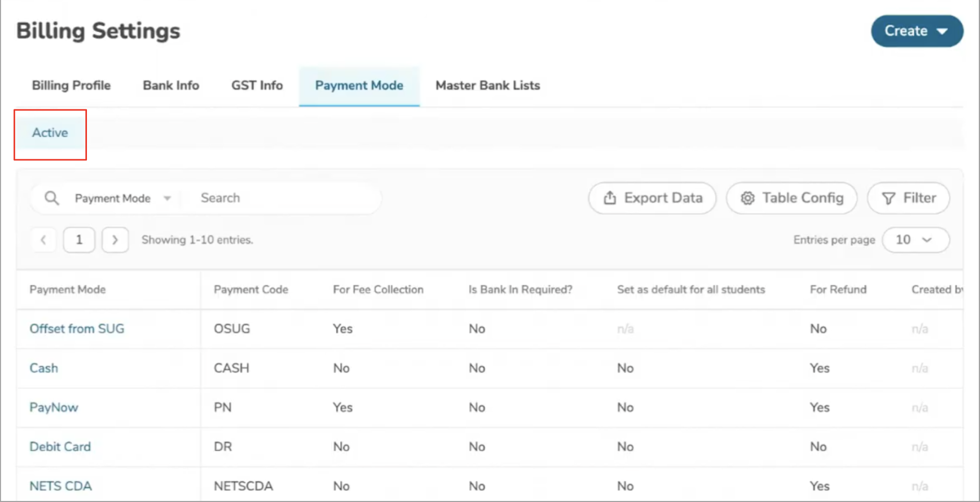Expand the Payment Mode search field selector
This screenshot has height=502, width=980.
click(122, 198)
